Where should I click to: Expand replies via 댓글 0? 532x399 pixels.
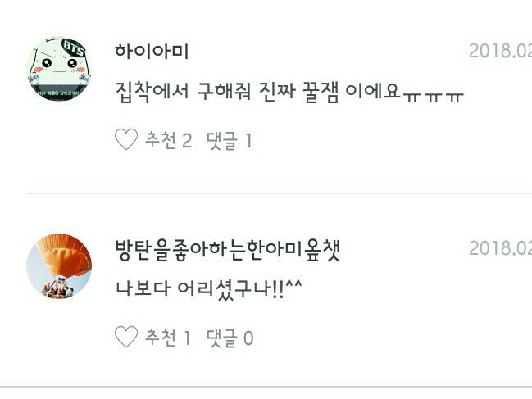click(230, 338)
